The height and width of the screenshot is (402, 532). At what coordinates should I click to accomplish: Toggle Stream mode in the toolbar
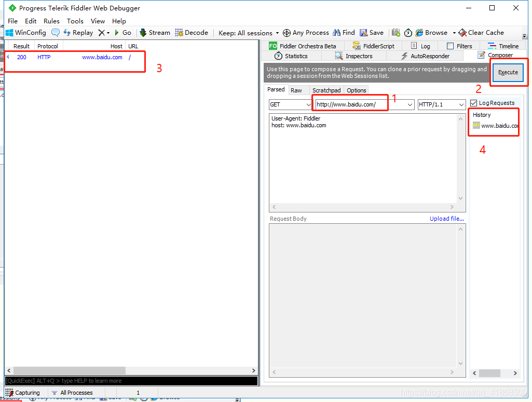(x=155, y=33)
